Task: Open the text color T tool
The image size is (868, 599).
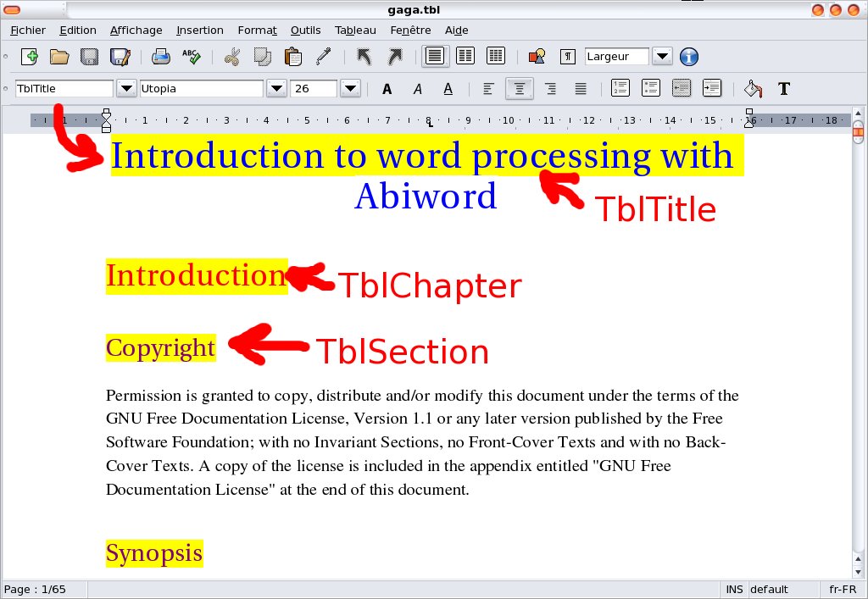Action: tap(784, 88)
